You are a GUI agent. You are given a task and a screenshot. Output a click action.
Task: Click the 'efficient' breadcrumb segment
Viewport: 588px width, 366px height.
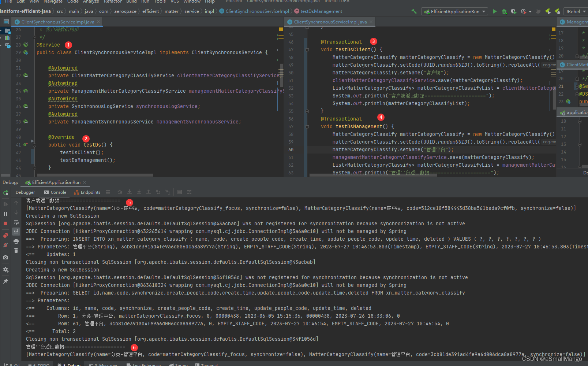click(150, 11)
